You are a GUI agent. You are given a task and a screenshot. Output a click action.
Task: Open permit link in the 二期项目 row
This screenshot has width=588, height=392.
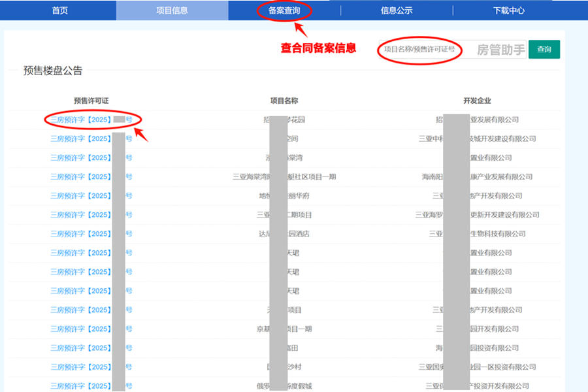[81, 214]
